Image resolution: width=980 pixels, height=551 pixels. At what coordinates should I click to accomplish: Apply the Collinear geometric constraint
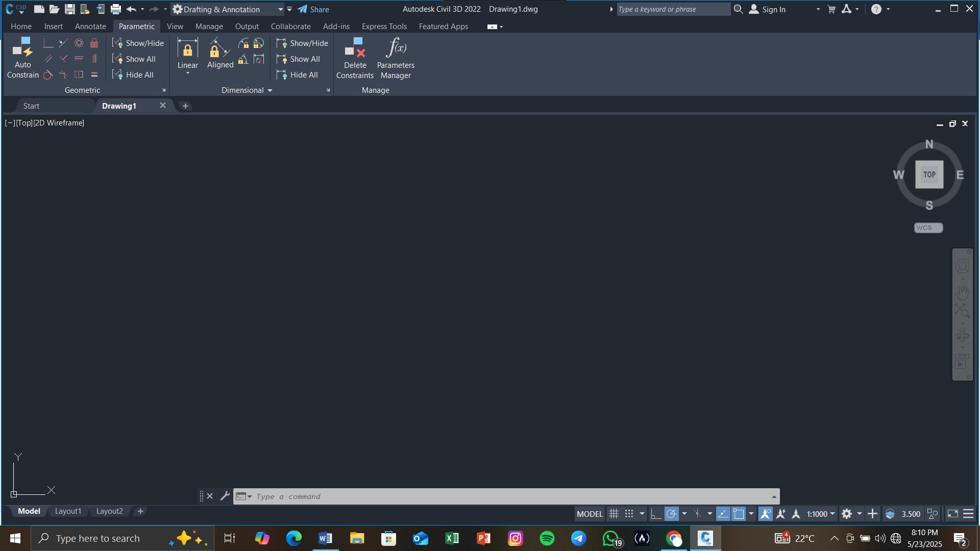click(63, 43)
